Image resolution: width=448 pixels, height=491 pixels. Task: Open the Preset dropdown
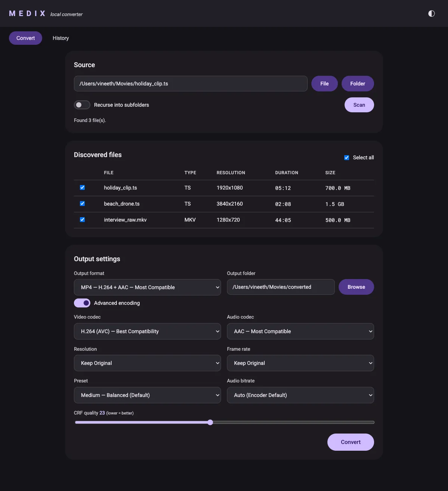pos(147,395)
